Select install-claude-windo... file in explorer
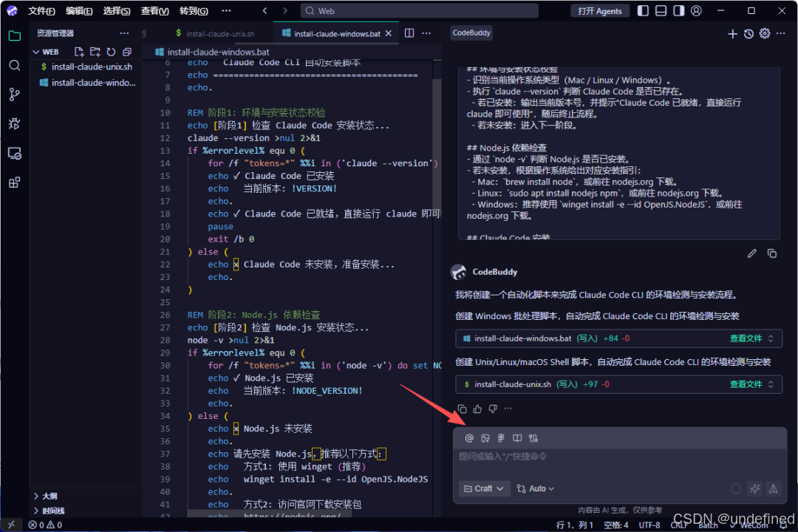 86,83
